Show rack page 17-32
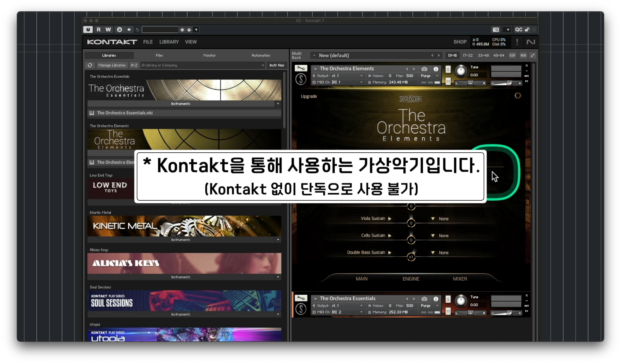This screenshot has width=621, height=364. tap(468, 55)
